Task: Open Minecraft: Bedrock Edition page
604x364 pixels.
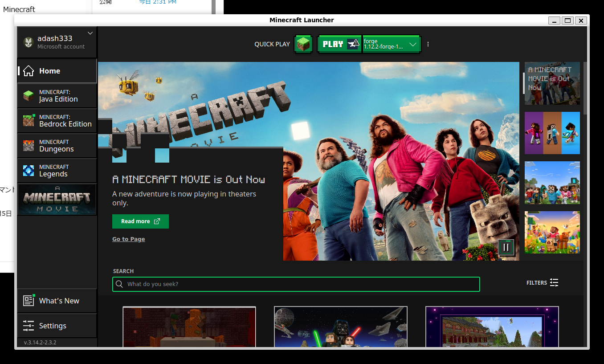Action: [x=57, y=121]
